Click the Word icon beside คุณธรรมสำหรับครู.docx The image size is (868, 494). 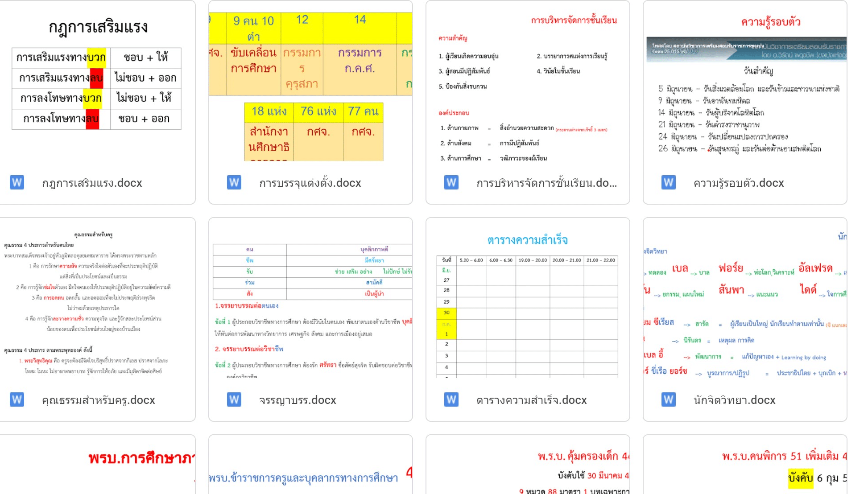click(17, 399)
